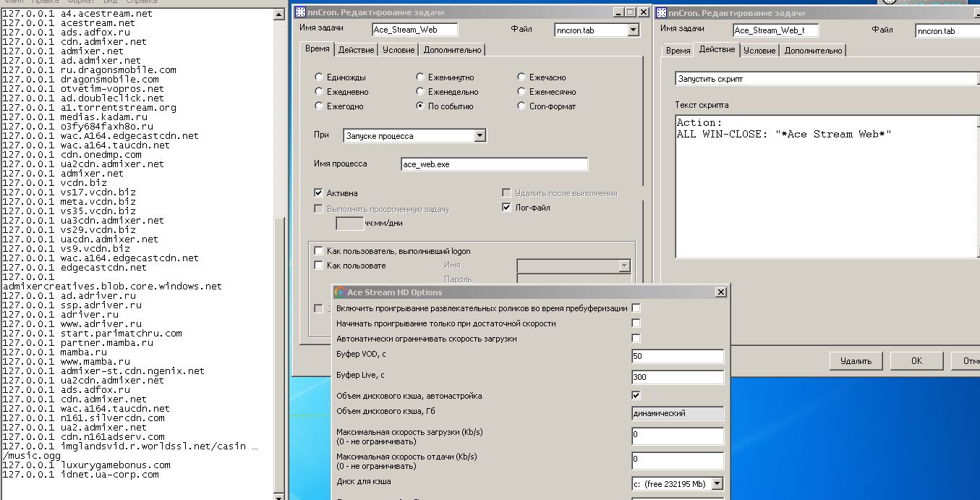Open Условие tab in Ace_Stream_Web_t window

click(759, 51)
